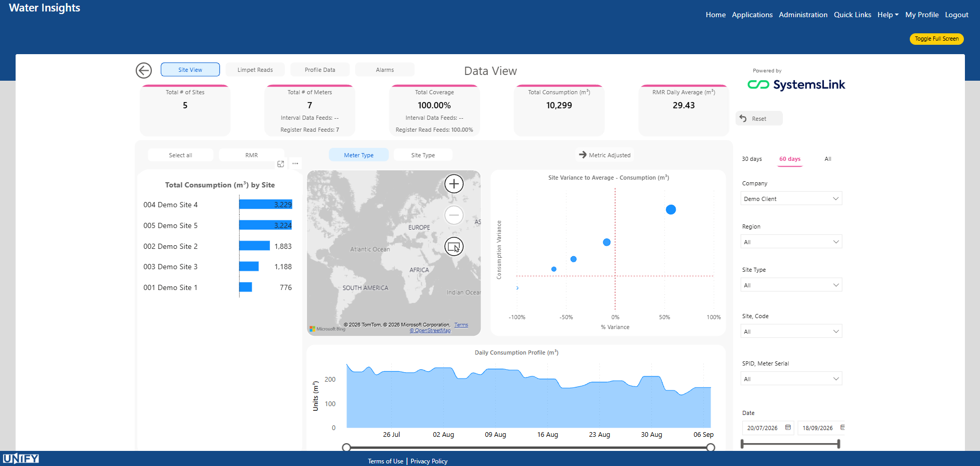Switch map grouping to Site Type
Screen dimensions: 980x466
point(423,155)
